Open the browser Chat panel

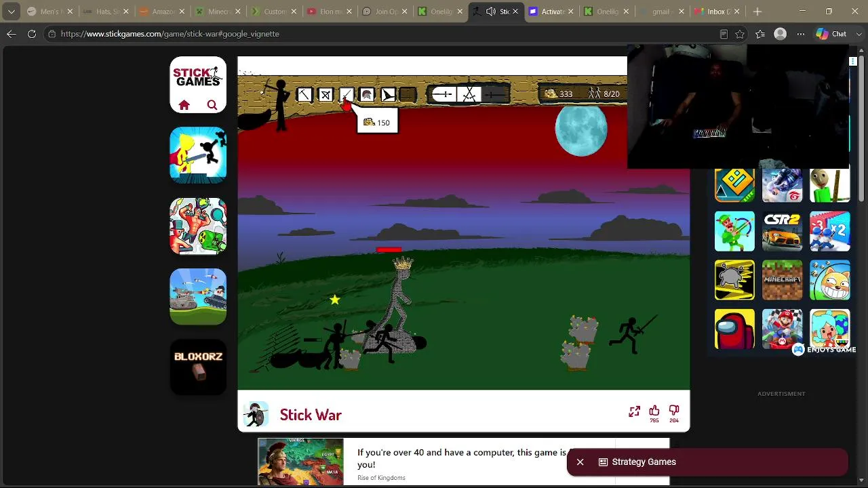(x=832, y=34)
